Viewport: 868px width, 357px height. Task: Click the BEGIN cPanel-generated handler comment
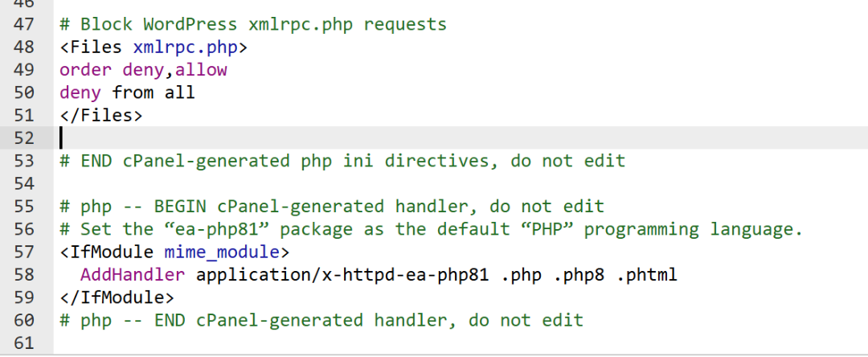tap(332, 207)
